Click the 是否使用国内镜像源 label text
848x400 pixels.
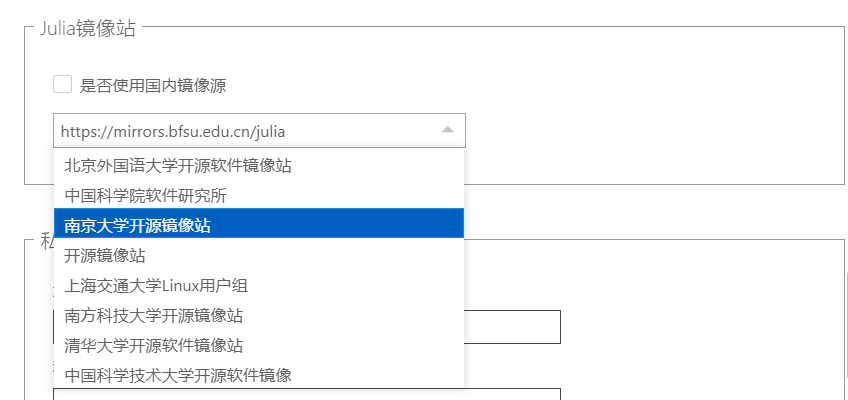click(153, 86)
